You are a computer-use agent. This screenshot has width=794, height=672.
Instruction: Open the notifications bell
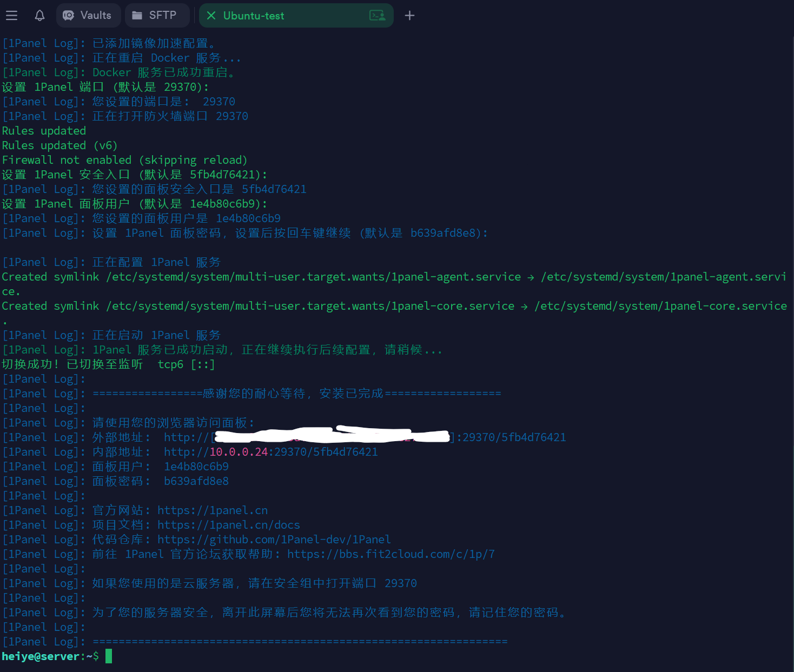[x=39, y=16]
